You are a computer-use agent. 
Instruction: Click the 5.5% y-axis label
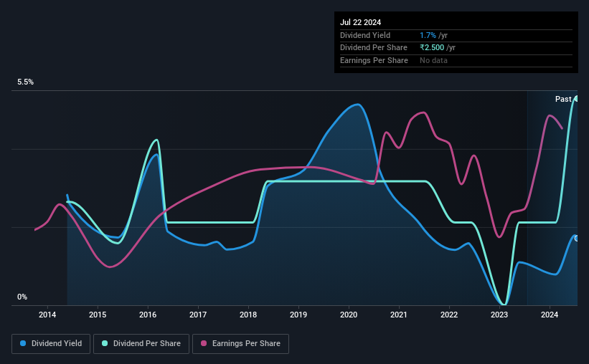click(x=26, y=82)
